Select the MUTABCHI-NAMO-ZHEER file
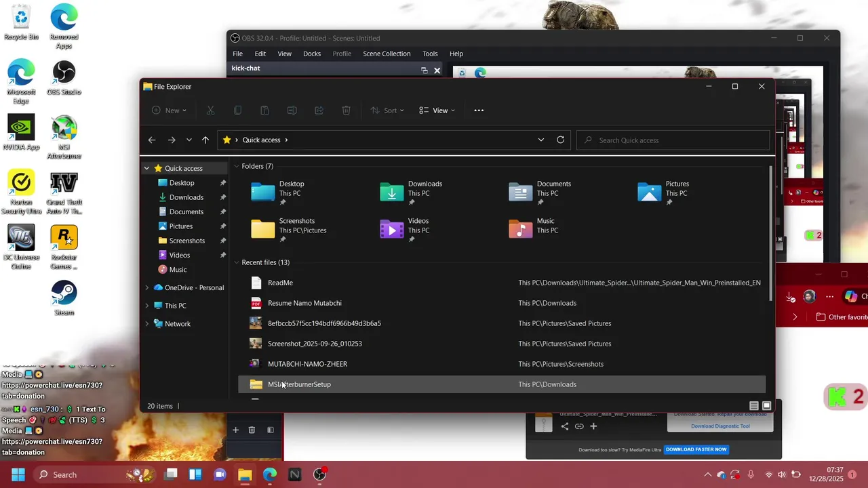This screenshot has height=488, width=868. 502,364
